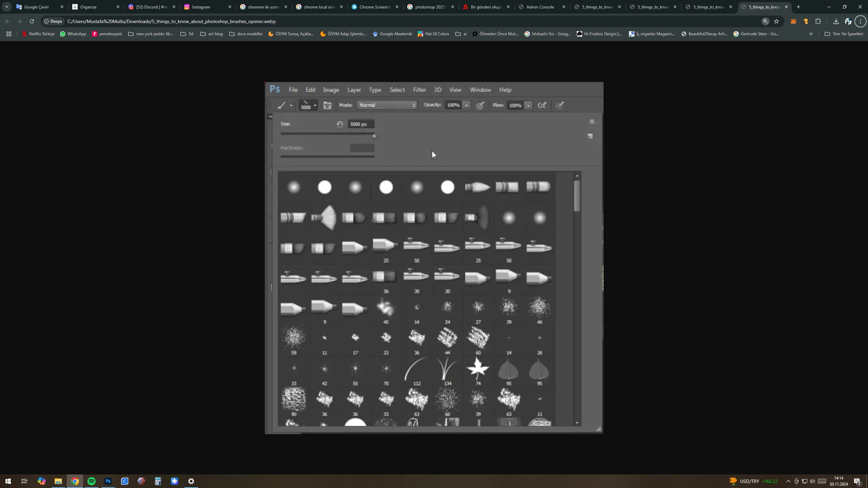The image size is (868, 488).
Task: Open the Chrome extensions puzzle icon
Action: [x=818, y=21]
